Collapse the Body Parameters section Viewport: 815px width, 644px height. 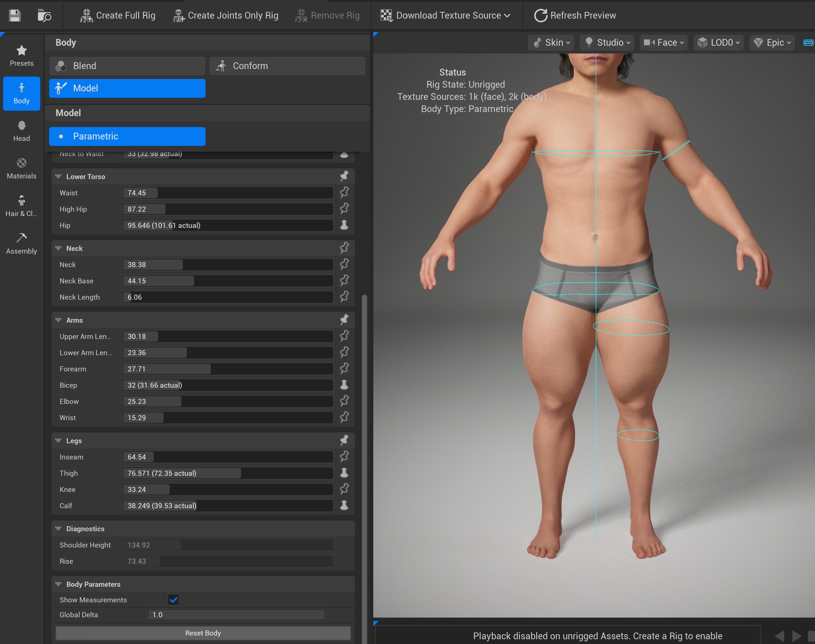point(58,584)
